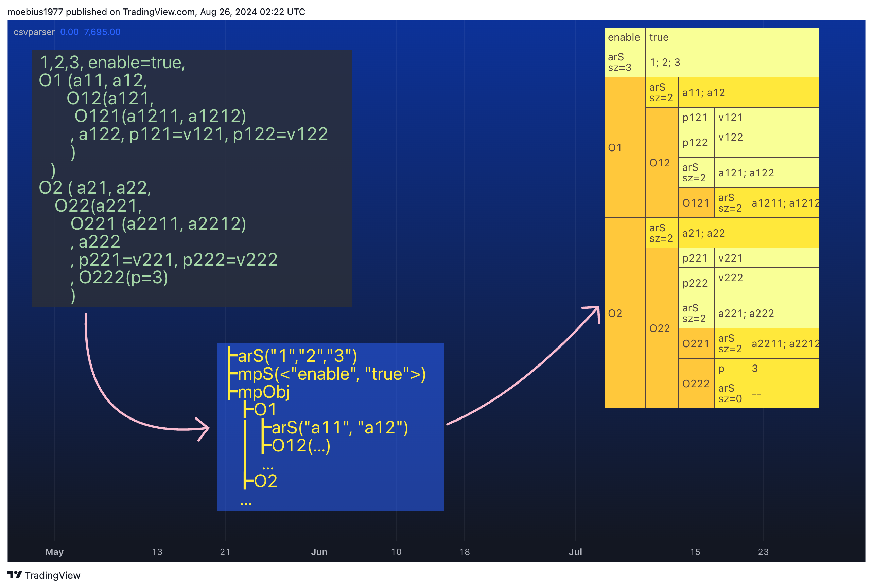Click the 'arS sz=3' table cell
The width and height of the screenshot is (873, 588).
click(625, 62)
